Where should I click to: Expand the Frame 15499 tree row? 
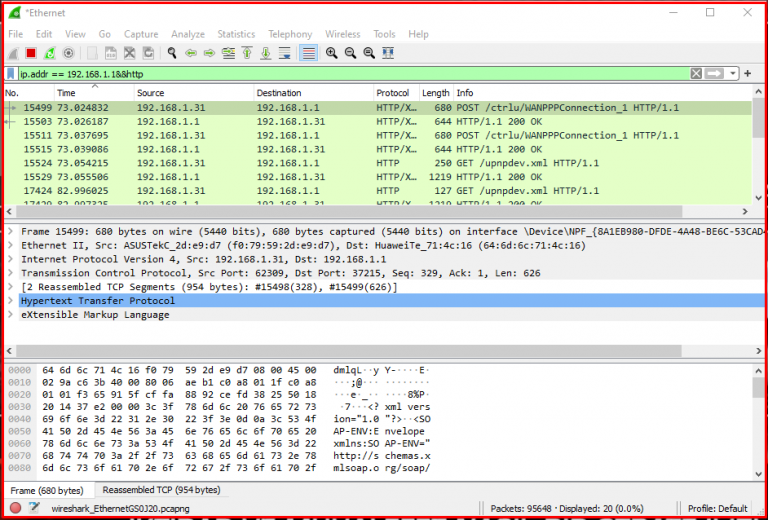pos(11,232)
